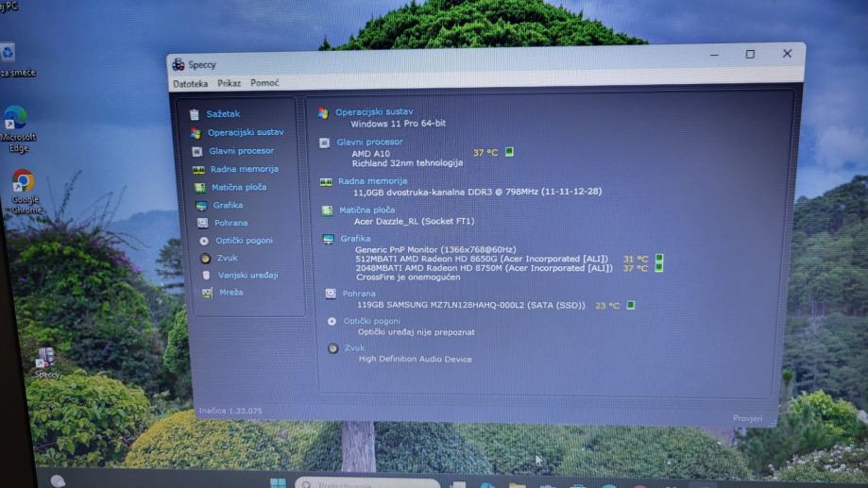The height and width of the screenshot is (488, 868).
Task: Select Operacijski sustav in the sidebar
Action: tap(246, 132)
